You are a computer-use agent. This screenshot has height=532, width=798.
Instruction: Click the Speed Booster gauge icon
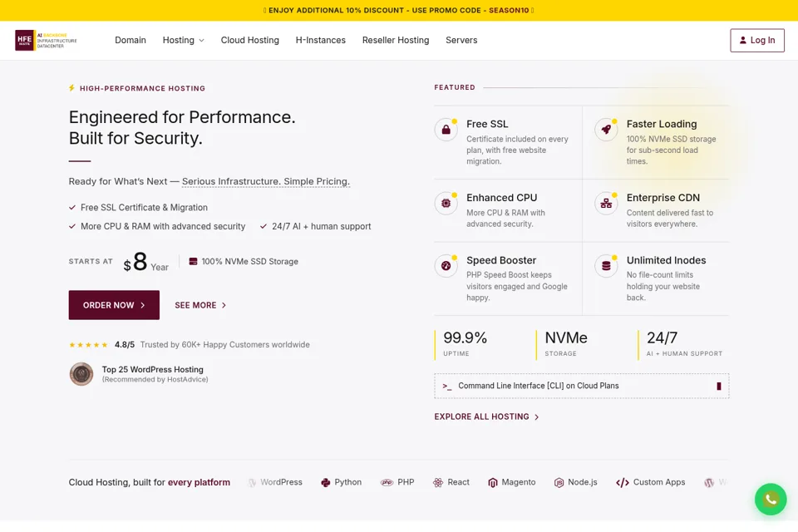[446, 266]
